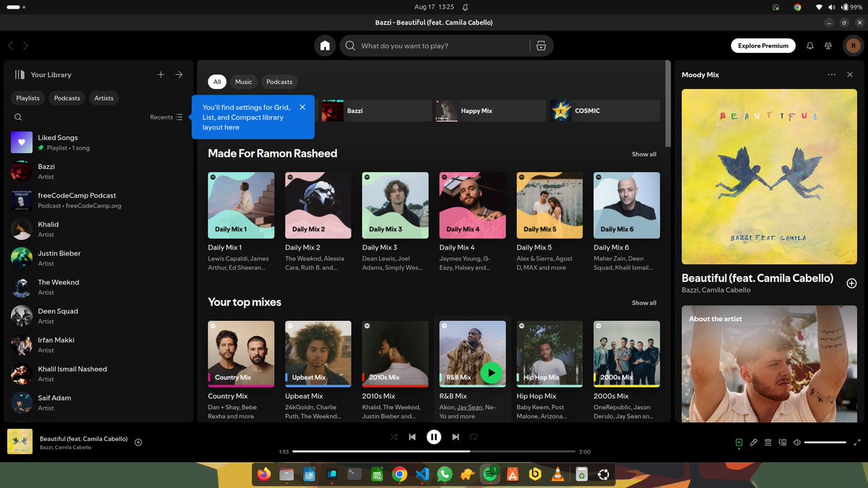Skip to the next track
The width and height of the screenshot is (868, 488).
coord(455,437)
